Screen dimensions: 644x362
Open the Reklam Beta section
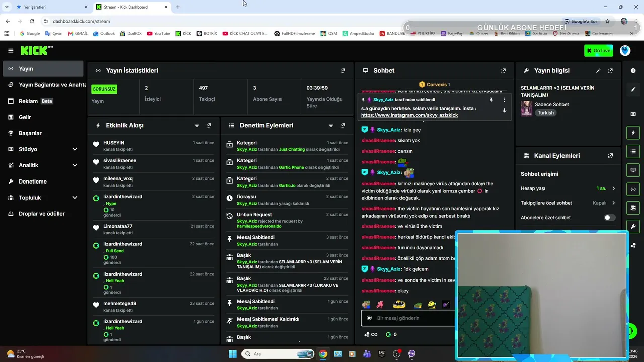pyautogui.click(x=43, y=101)
